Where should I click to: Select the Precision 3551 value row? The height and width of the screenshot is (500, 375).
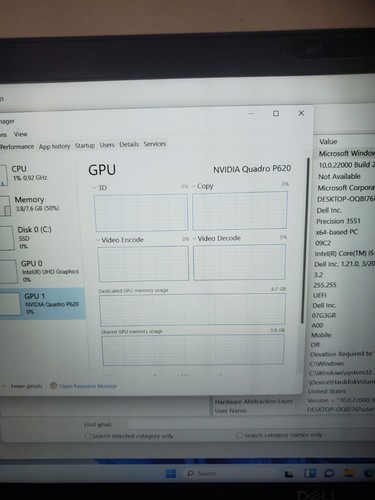coord(338,221)
